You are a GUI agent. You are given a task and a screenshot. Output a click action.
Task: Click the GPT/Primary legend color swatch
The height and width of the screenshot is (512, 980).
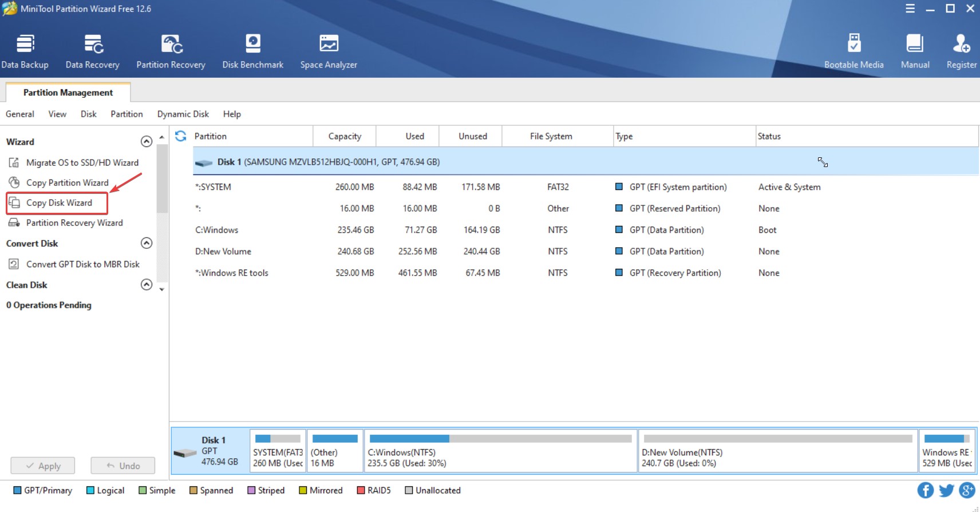[x=17, y=490]
